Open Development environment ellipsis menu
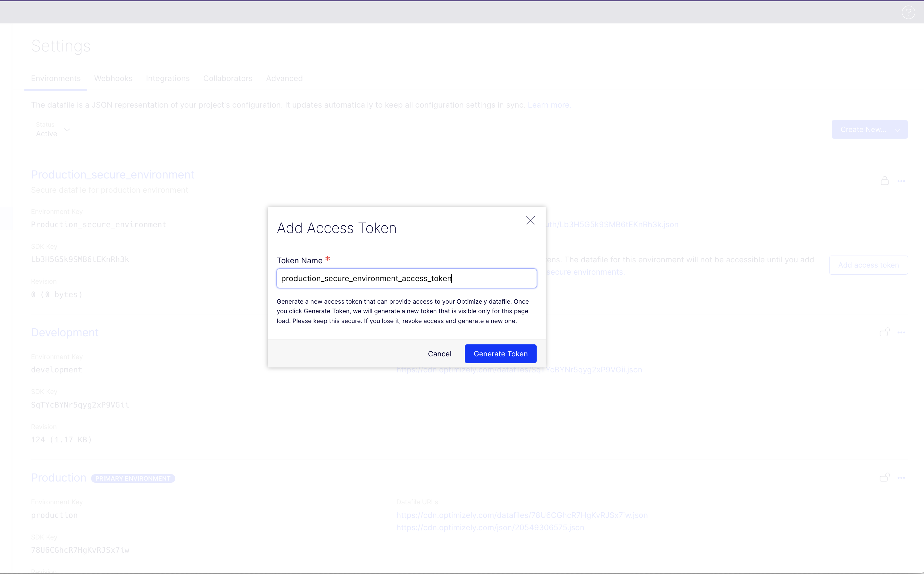The image size is (924, 574). [901, 333]
